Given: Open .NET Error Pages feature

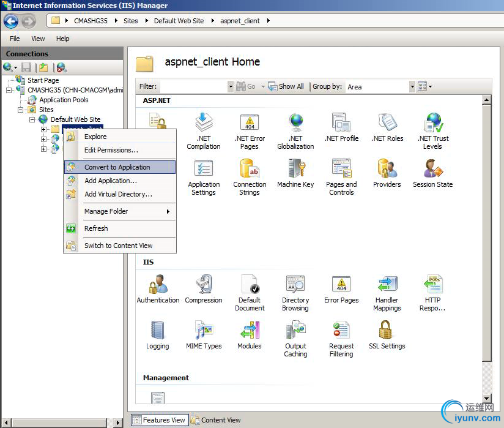Looking at the screenshot, I should click(250, 131).
